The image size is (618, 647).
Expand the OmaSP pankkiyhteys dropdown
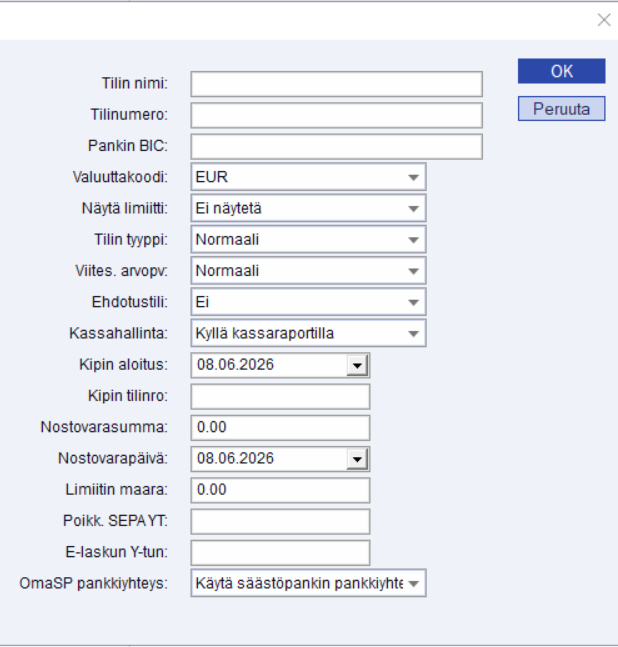pos(308,583)
